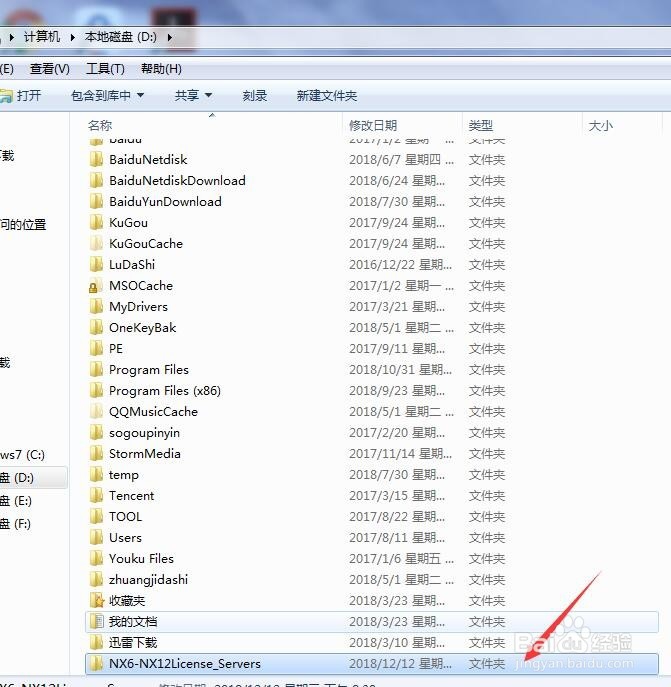Click the 文件夹 type cell of StormMedia
This screenshot has width=671, height=687.
pos(487,454)
